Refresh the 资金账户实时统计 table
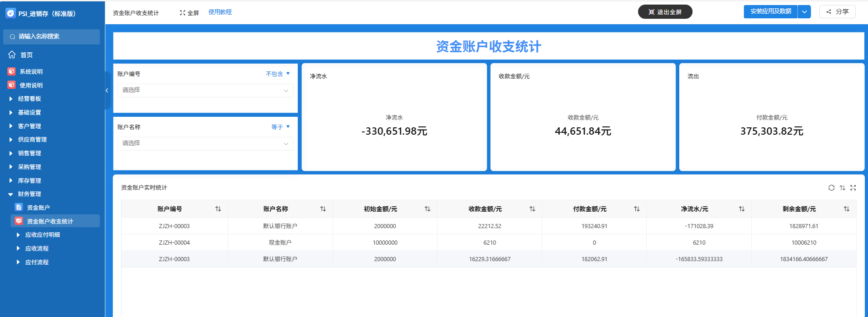This screenshot has height=317, width=868. point(831,188)
